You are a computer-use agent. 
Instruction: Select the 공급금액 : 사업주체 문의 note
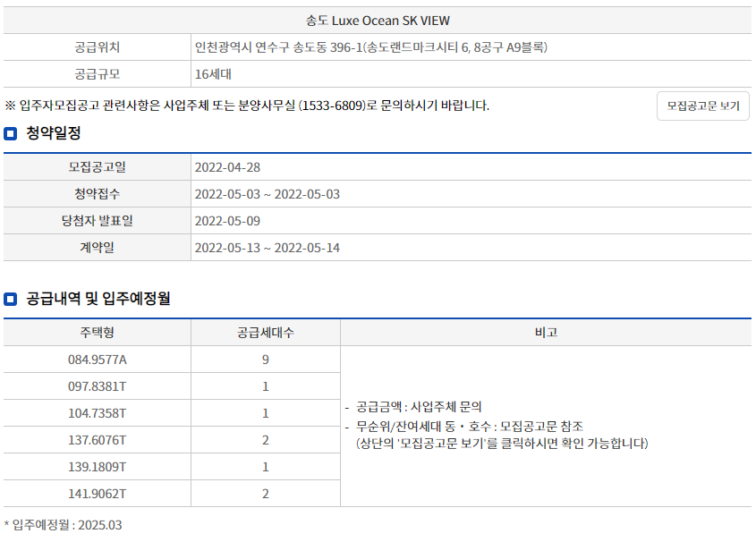[x=419, y=407]
